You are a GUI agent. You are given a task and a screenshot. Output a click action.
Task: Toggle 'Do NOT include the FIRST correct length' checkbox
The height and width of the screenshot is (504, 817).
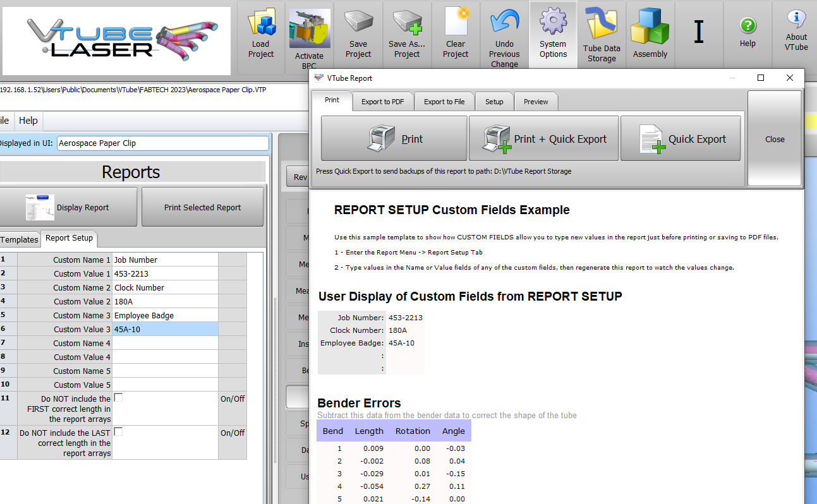click(118, 398)
